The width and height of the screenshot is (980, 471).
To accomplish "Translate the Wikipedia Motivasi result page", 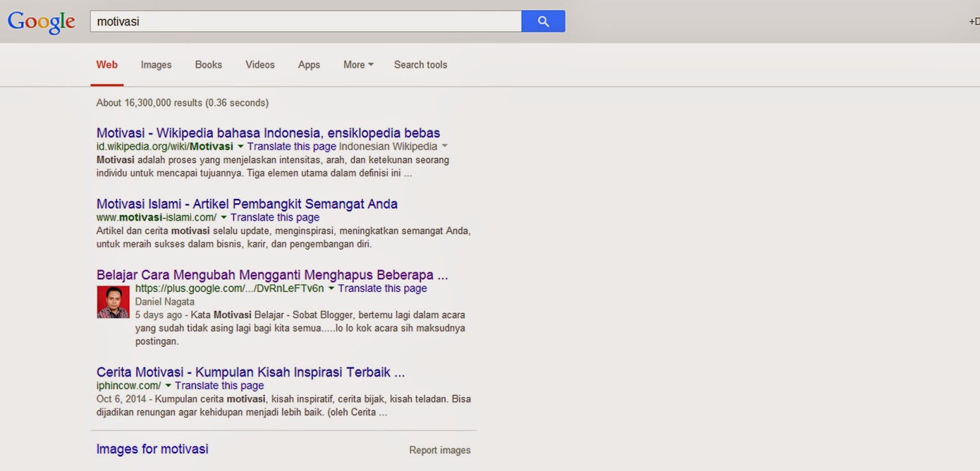I will [292, 147].
